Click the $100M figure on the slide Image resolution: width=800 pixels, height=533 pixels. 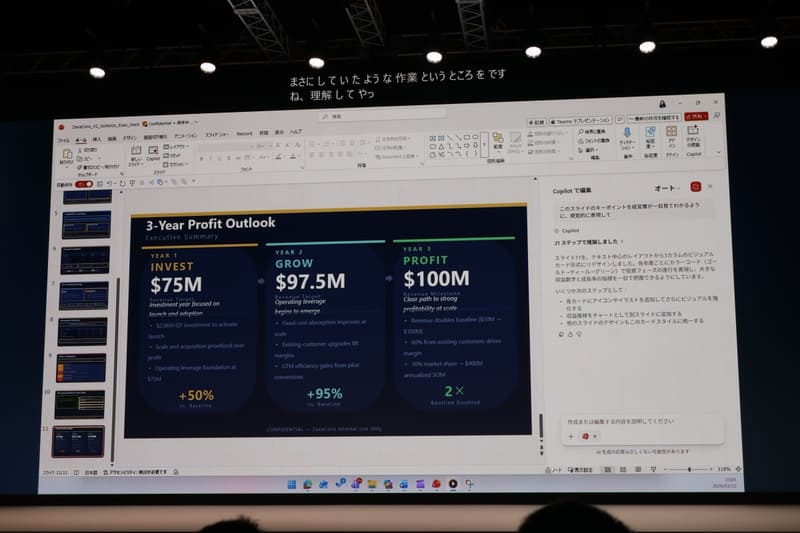436,278
